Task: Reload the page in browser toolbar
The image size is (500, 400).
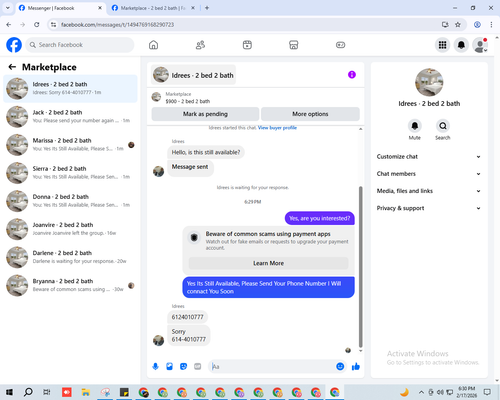Action: tap(37, 24)
